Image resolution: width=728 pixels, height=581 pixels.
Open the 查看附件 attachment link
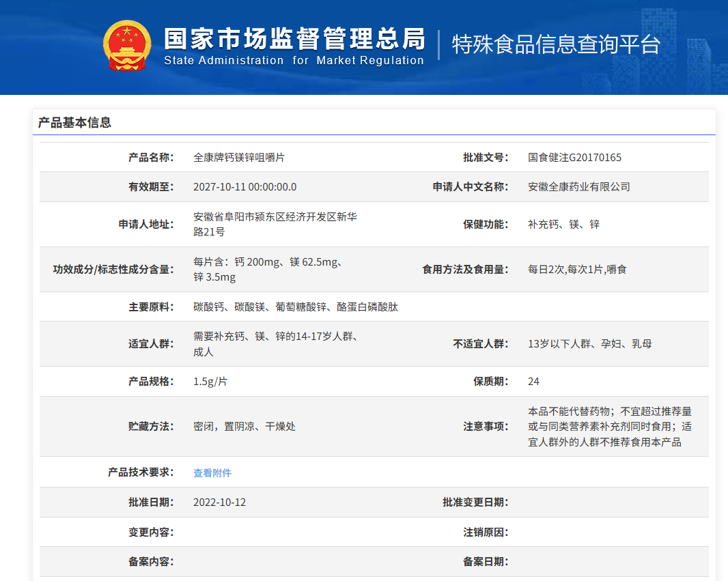(x=212, y=473)
